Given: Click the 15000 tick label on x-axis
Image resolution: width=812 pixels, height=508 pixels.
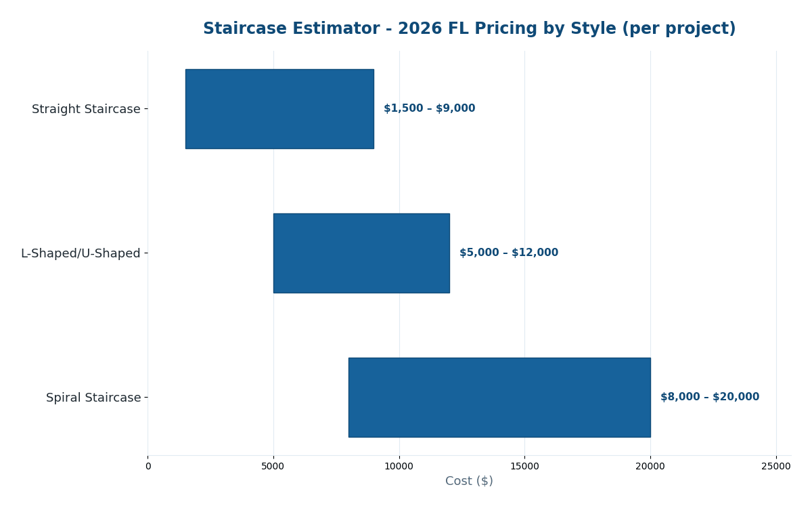Looking at the screenshot, I should point(524,466).
